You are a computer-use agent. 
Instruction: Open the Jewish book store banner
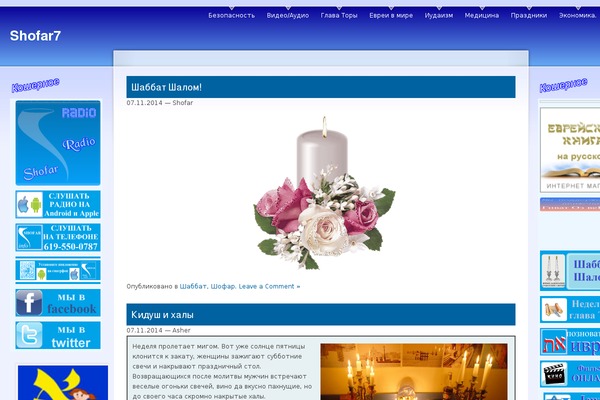tap(570, 150)
